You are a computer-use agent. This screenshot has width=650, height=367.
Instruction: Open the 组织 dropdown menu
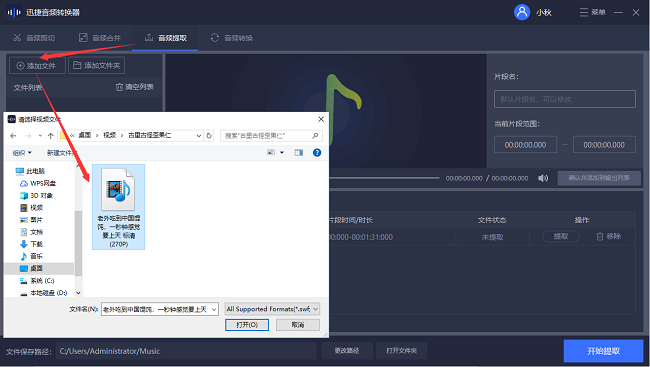click(x=22, y=153)
